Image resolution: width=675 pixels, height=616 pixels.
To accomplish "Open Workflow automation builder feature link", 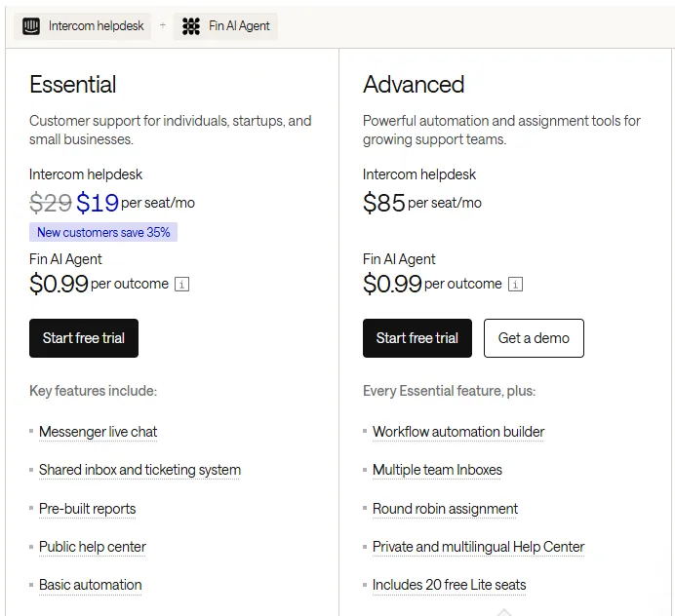I will coord(458,432).
